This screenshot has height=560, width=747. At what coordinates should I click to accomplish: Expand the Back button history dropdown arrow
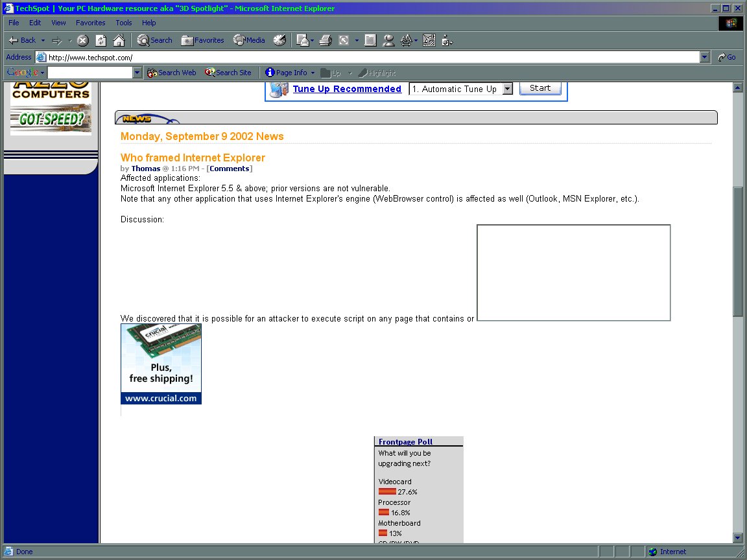[x=43, y=40]
